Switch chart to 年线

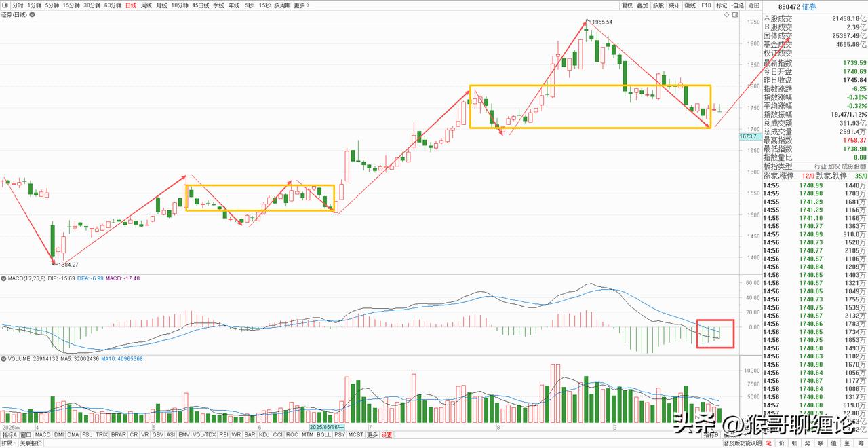(x=234, y=5)
